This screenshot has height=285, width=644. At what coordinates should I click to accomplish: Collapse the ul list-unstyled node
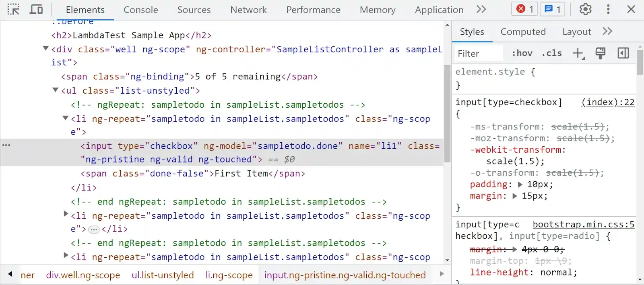56,90
